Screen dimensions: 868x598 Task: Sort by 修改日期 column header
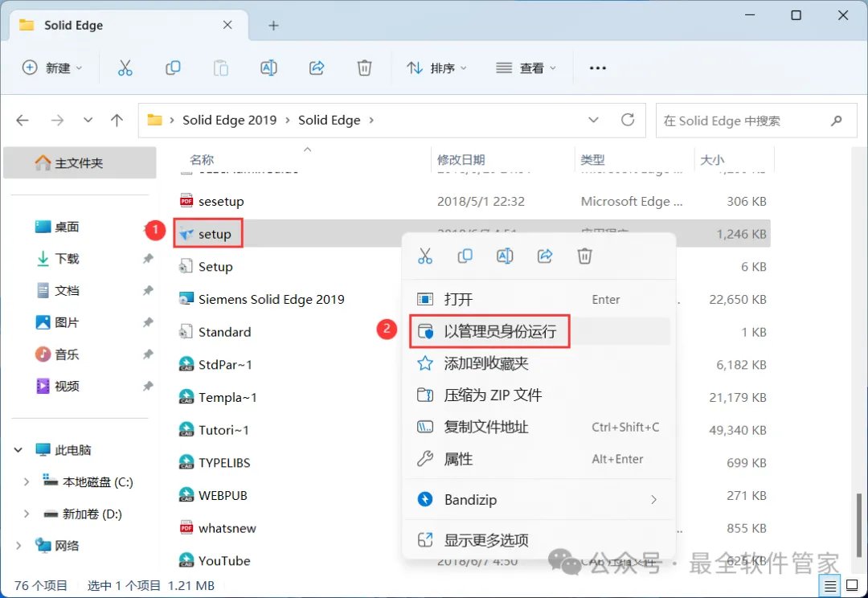pos(461,160)
